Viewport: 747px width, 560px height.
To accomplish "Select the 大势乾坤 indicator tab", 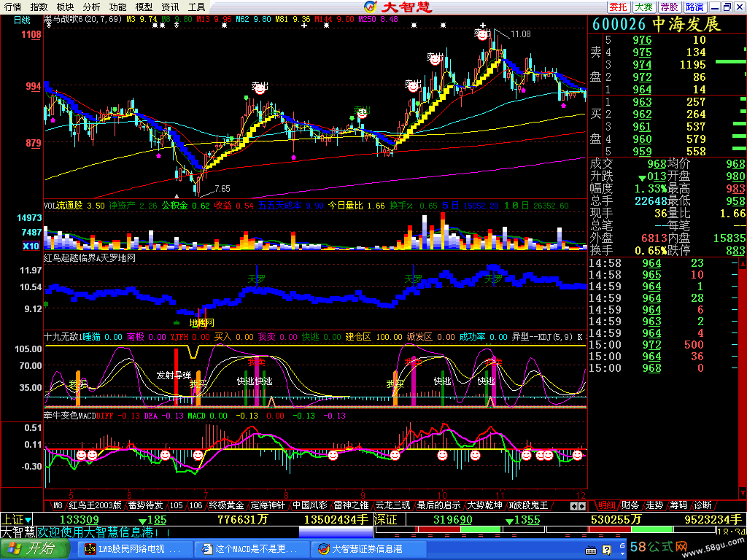I will pyautogui.click(x=484, y=505).
